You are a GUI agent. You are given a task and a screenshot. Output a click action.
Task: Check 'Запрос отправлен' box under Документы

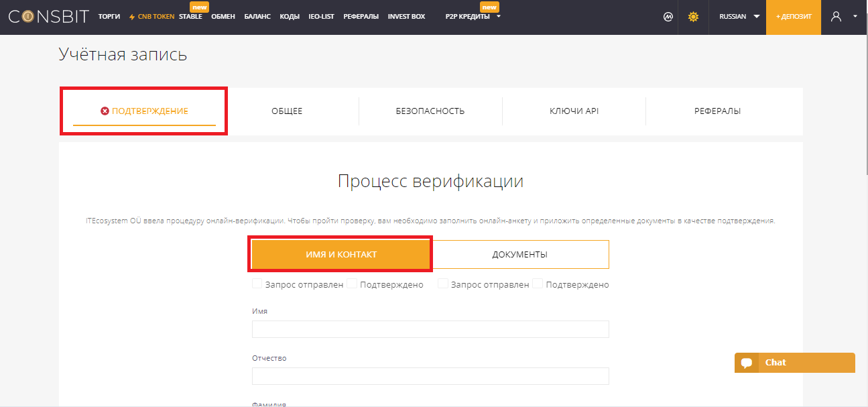pyautogui.click(x=443, y=284)
